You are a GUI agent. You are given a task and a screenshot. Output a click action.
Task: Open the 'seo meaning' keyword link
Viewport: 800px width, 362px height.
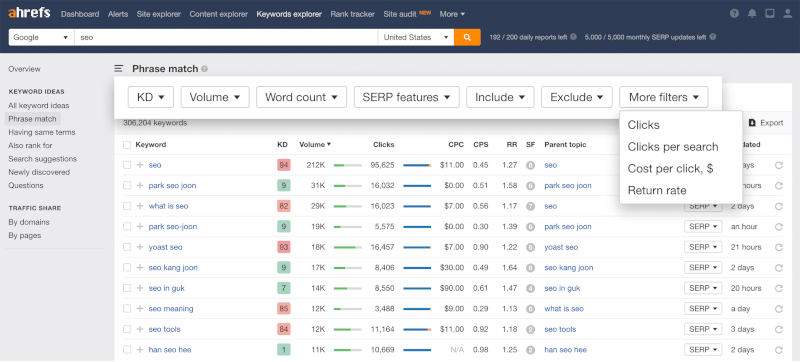coord(171,308)
